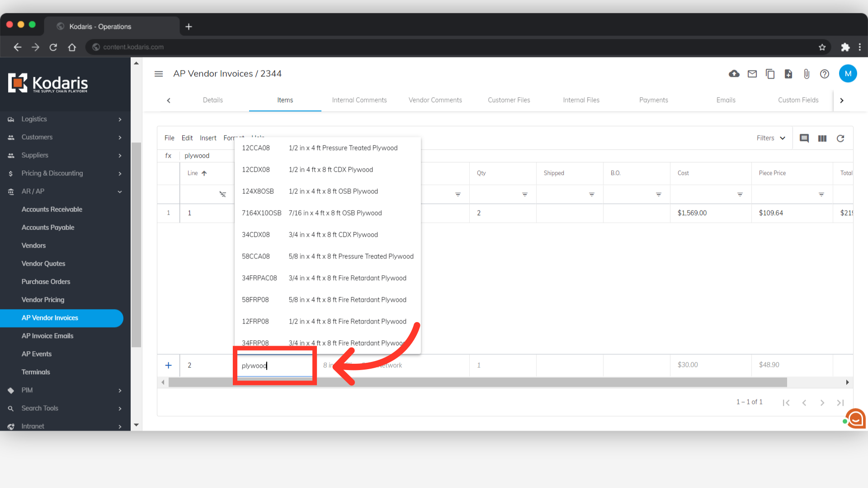
Task: Open the grid comments icon
Action: (804, 138)
